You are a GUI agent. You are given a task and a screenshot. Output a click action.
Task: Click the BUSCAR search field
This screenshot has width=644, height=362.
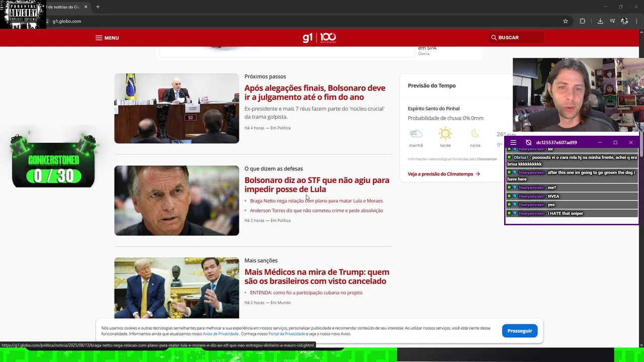click(x=516, y=38)
